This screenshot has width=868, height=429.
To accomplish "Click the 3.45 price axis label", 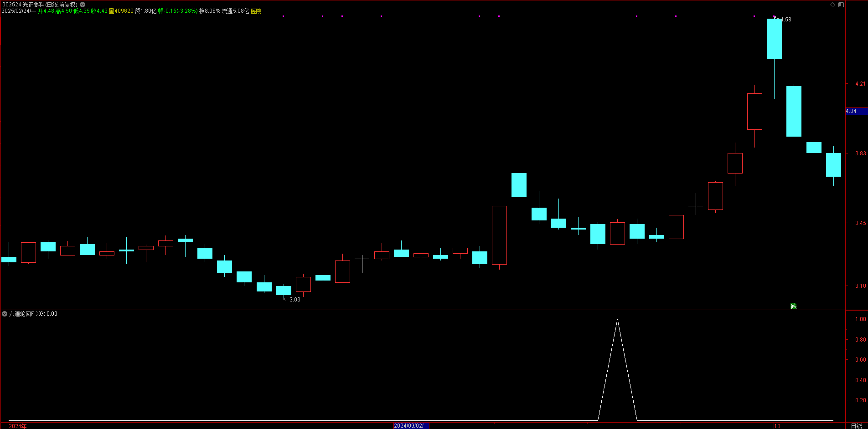I will click(860, 223).
